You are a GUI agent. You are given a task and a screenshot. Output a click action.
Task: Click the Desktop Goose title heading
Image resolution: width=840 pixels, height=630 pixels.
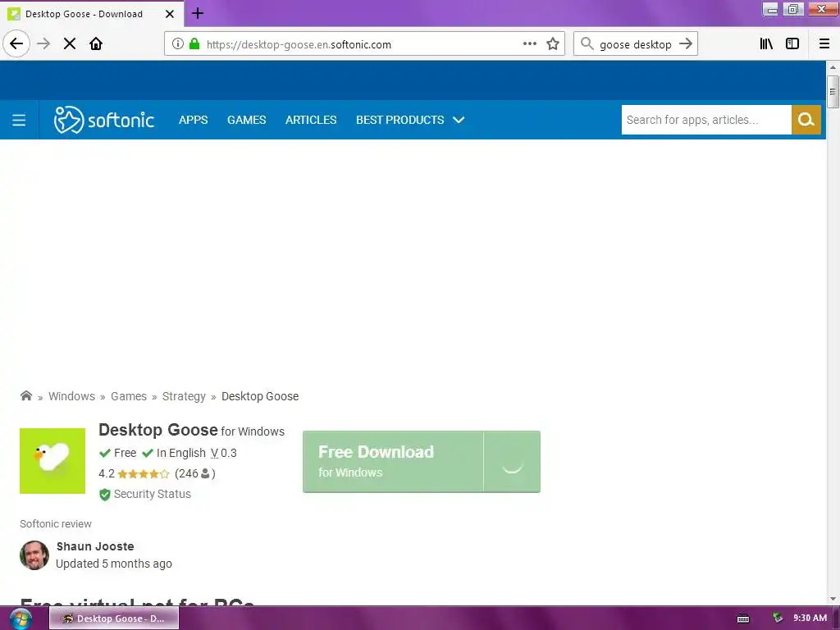coord(158,430)
